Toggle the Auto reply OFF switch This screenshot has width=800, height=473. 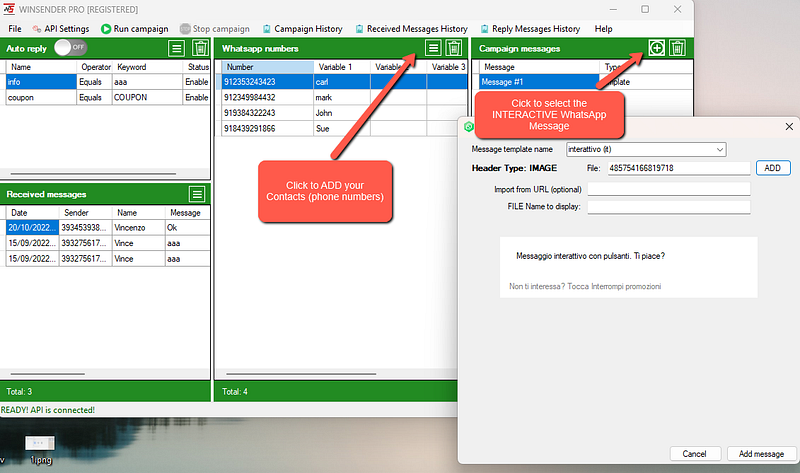(x=71, y=47)
